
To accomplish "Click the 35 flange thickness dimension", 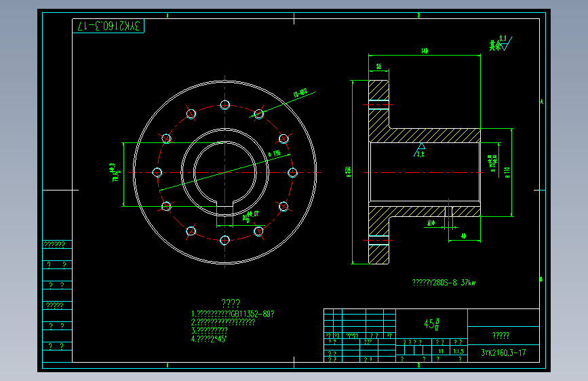I will 378,66.
